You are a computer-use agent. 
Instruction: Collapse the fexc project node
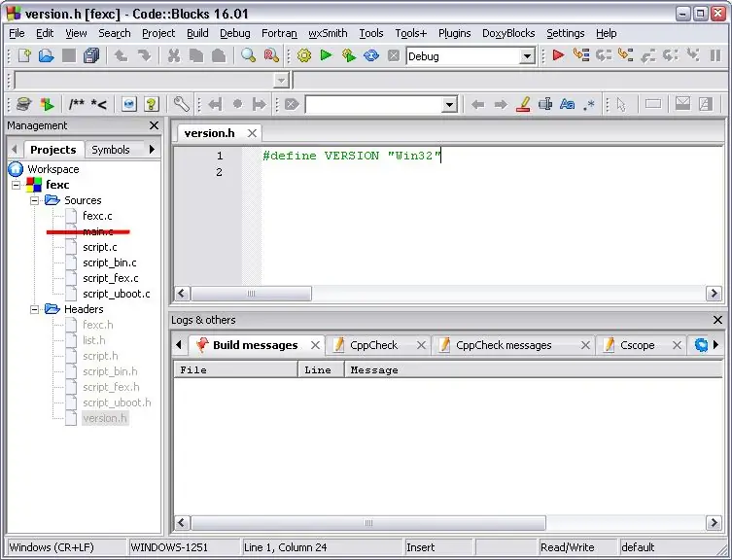pos(16,185)
